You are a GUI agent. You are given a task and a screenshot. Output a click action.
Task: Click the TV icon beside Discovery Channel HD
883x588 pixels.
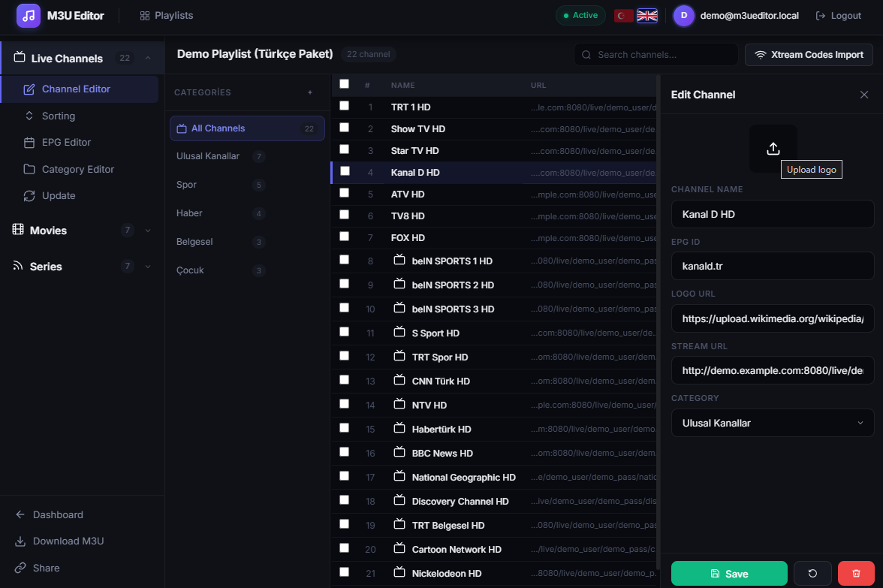pyautogui.click(x=399, y=500)
